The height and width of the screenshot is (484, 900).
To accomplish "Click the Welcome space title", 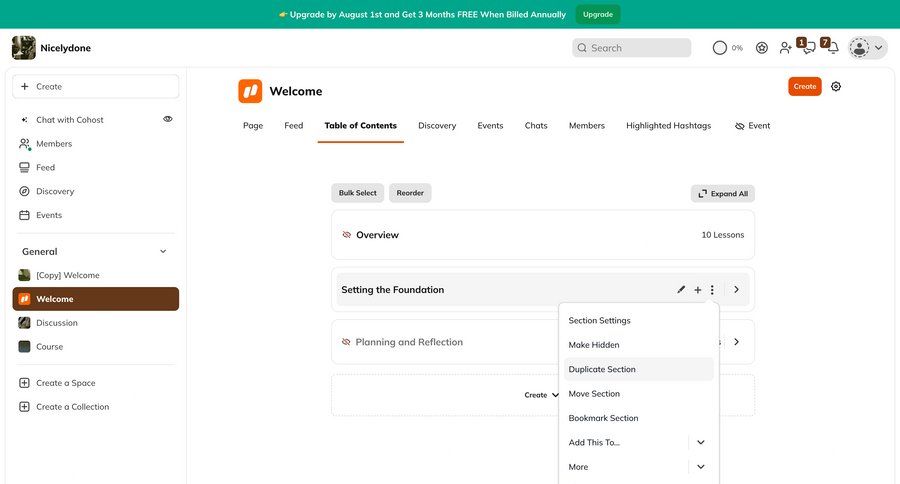I will click(296, 91).
